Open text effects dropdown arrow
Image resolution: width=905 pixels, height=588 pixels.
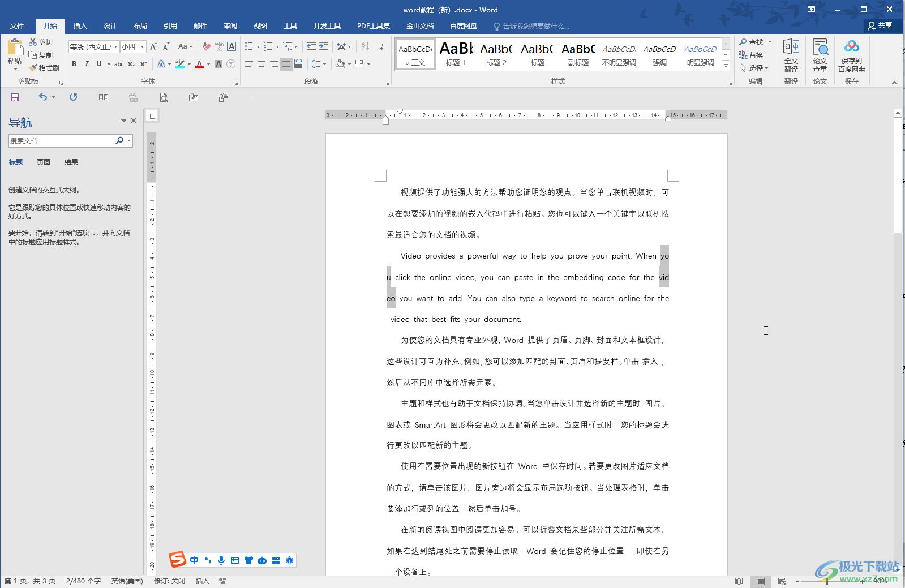pyautogui.click(x=169, y=64)
